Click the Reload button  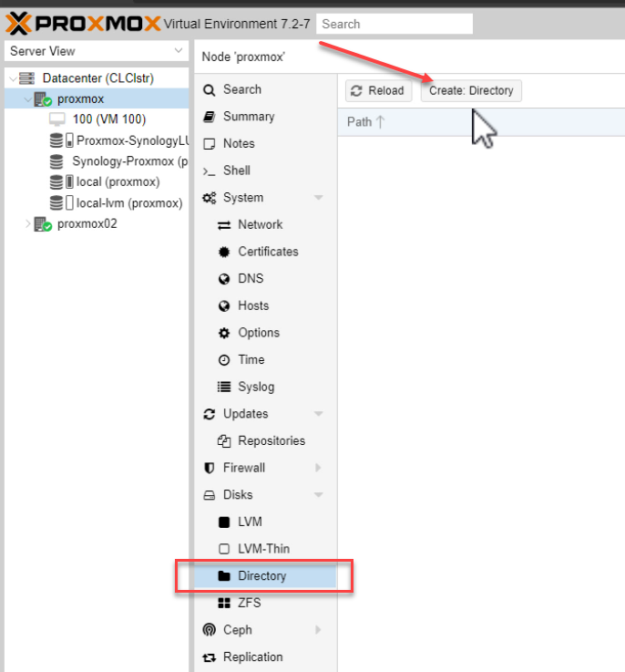[379, 91]
